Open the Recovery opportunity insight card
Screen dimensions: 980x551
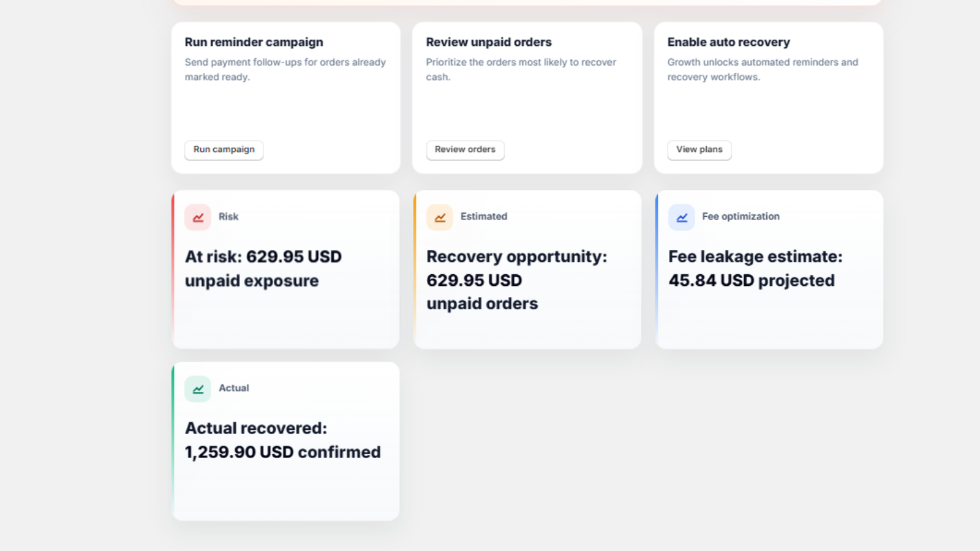(x=527, y=269)
